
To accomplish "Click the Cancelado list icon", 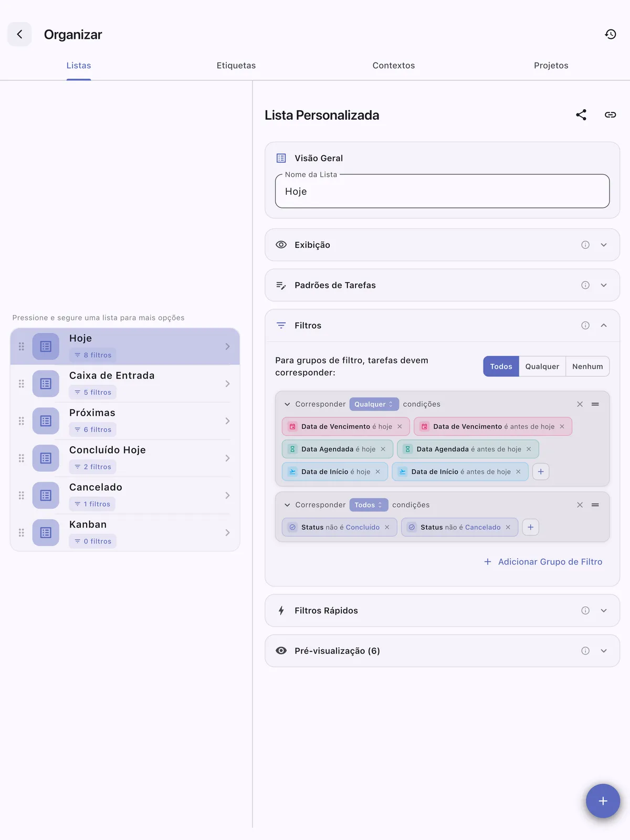I will pos(46,496).
